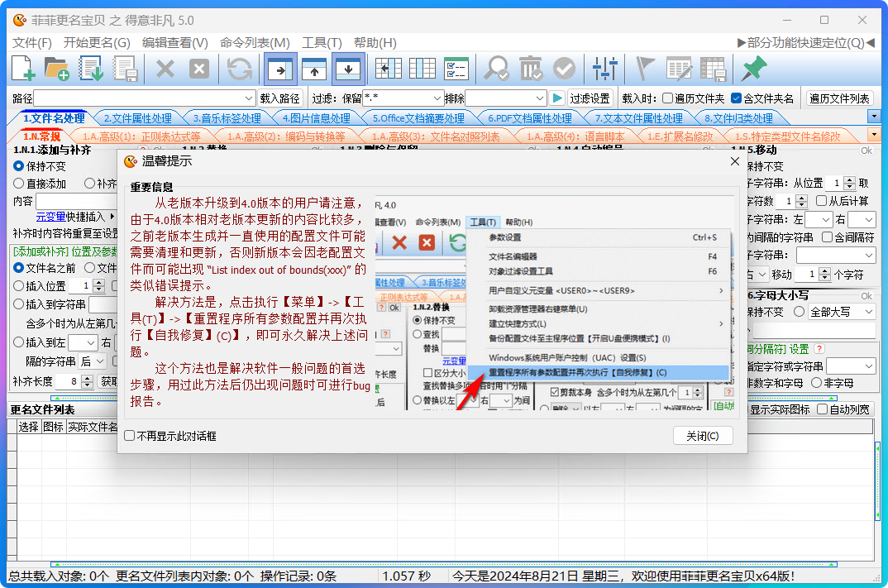Switch to the 4.图片信息处理 tab

tap(316, 118)
